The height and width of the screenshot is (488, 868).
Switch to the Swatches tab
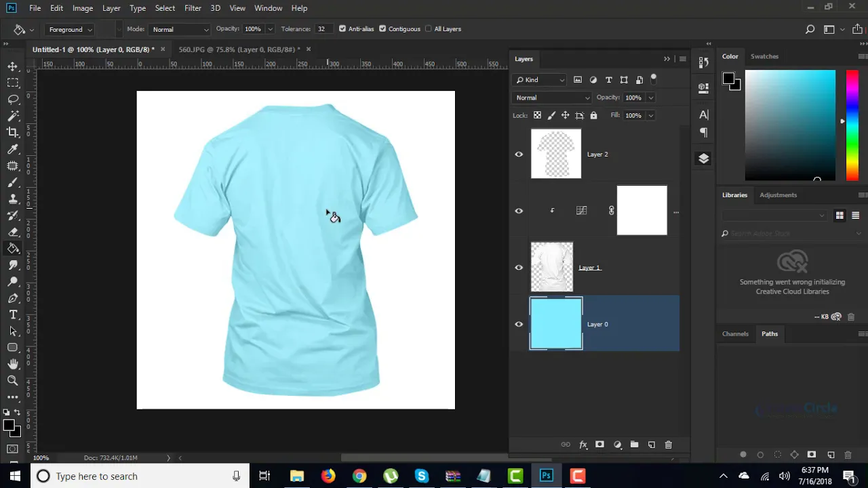pos(764,56)
